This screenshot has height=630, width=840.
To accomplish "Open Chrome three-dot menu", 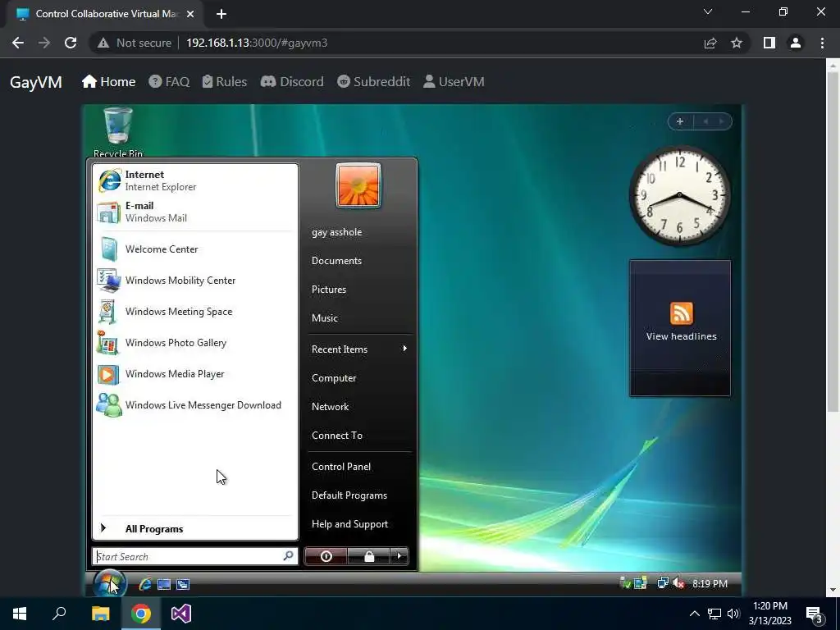I will pyautogui.click(x=822, y=43).
